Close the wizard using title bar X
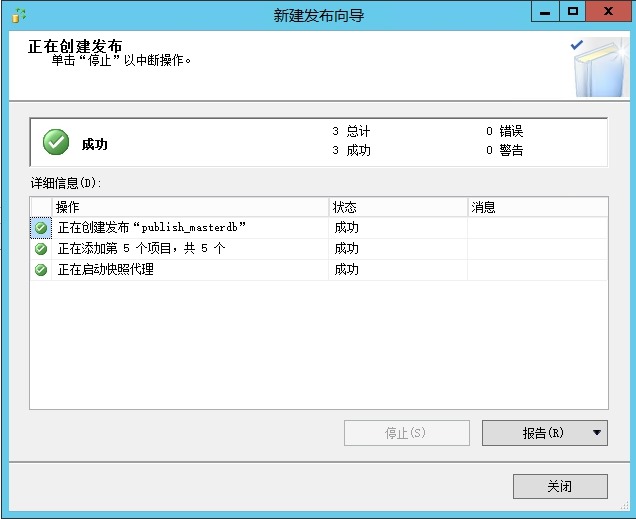636x519 pixels. (608, 12)
